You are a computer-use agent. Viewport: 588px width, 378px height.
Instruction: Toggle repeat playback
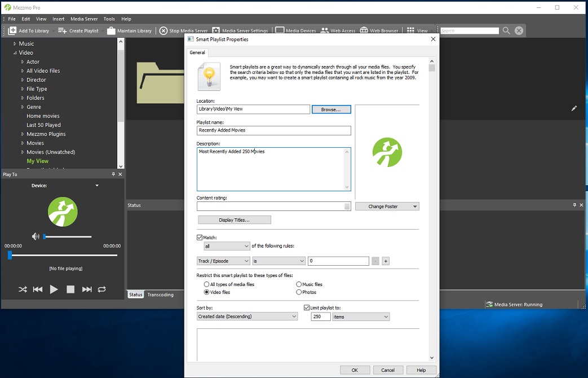101,289
